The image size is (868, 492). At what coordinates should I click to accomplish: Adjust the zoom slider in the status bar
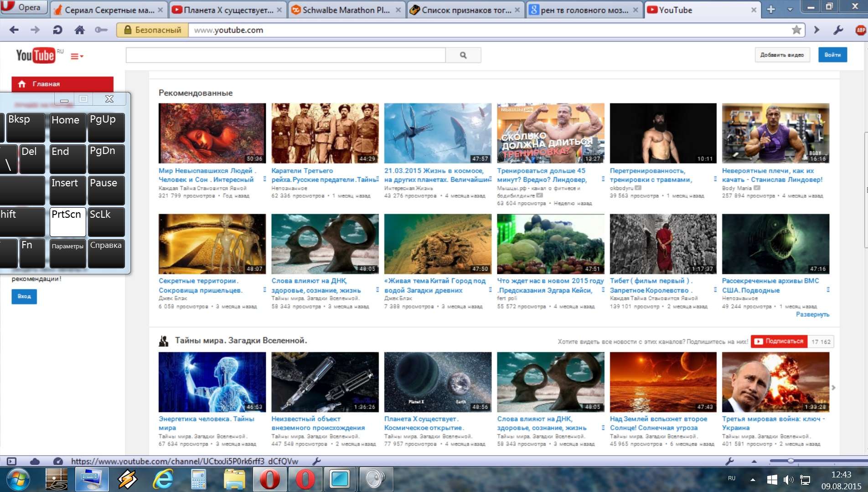(x=790, y=461)
